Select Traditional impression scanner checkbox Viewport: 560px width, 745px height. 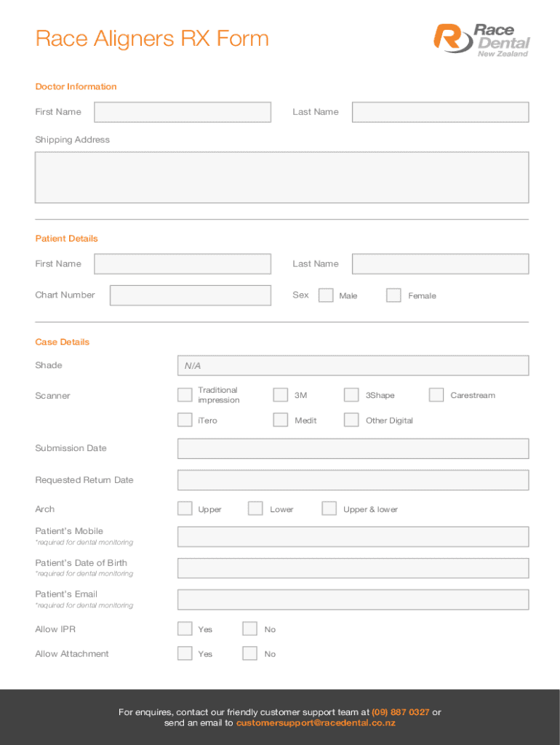click(185, 395)
